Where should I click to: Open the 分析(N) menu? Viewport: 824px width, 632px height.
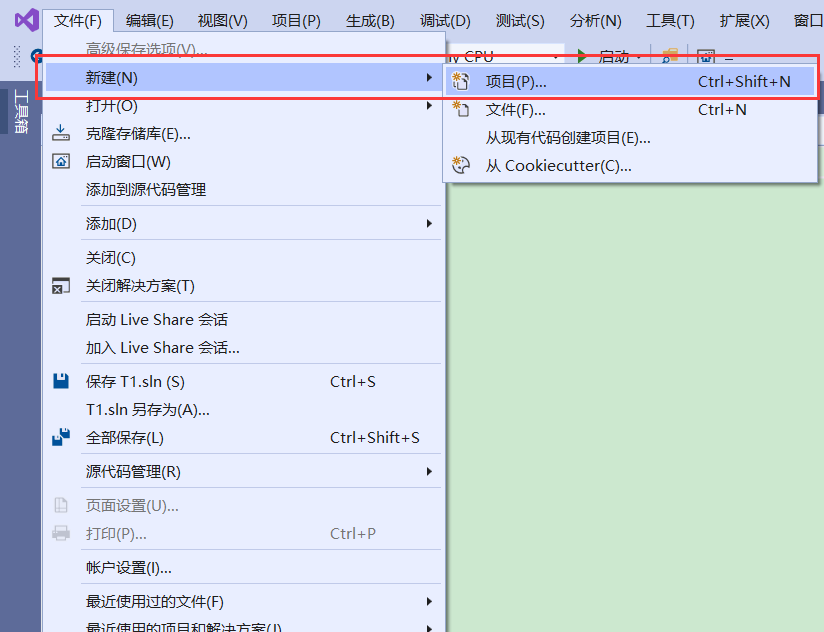tap(595, 21)
